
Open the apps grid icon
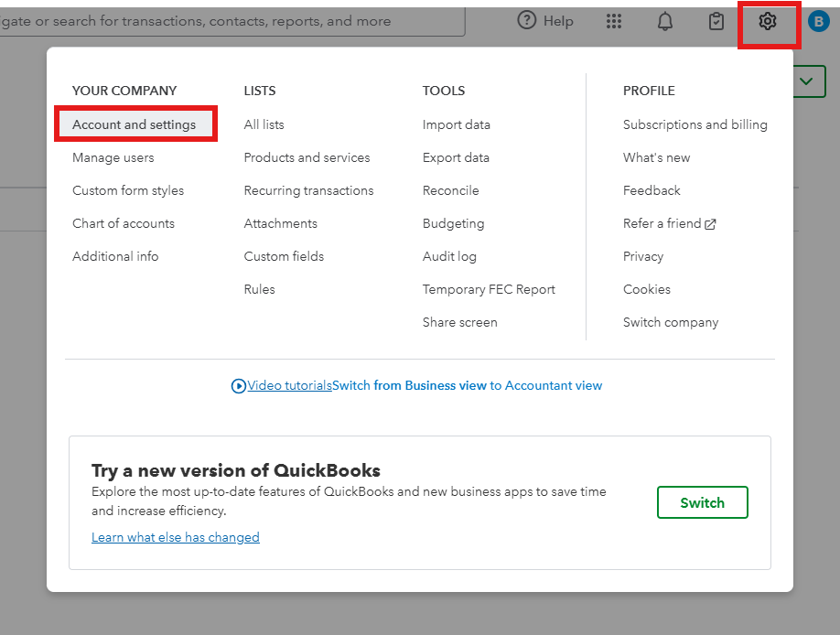(613, 21)
